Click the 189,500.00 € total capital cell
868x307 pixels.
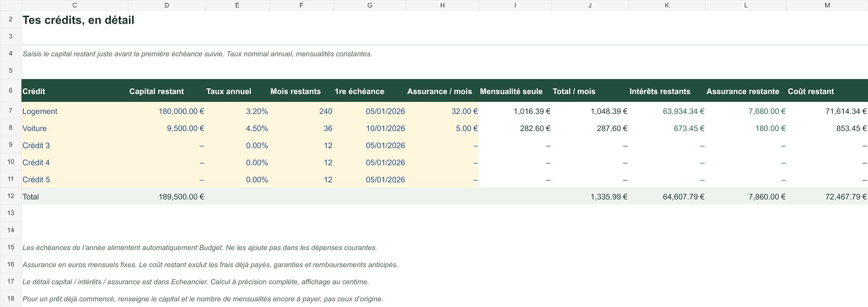coord(167,197)
